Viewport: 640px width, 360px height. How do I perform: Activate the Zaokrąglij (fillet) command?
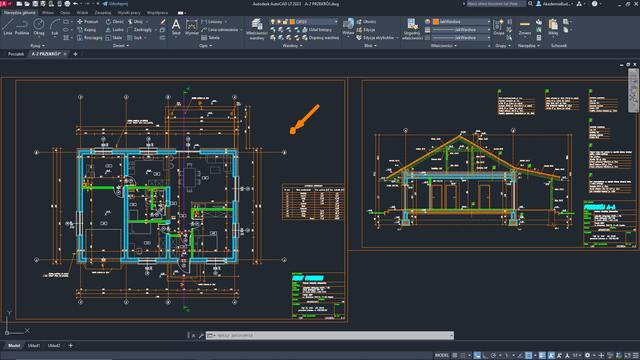pyautogui.click(x=139, y=30)
